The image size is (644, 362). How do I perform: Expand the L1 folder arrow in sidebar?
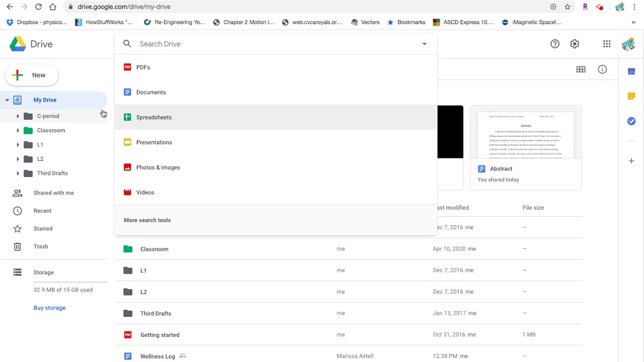(18, 145)
